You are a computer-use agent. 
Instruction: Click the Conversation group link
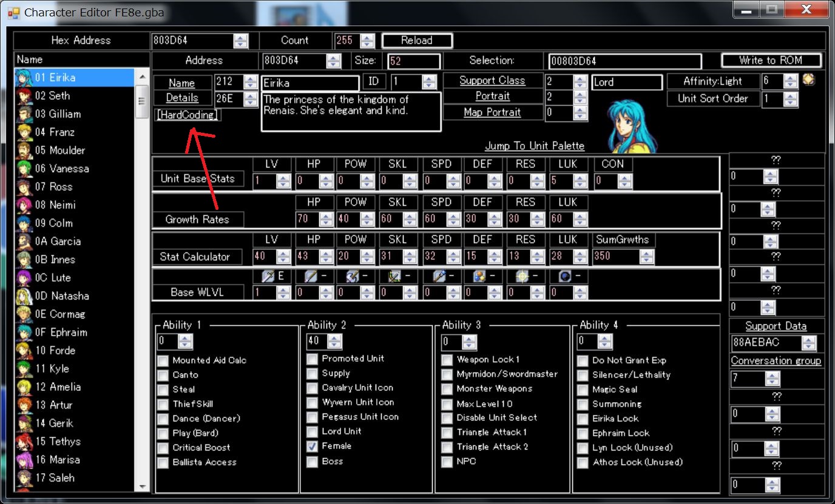pyautogui.click(x=776, y=361)
